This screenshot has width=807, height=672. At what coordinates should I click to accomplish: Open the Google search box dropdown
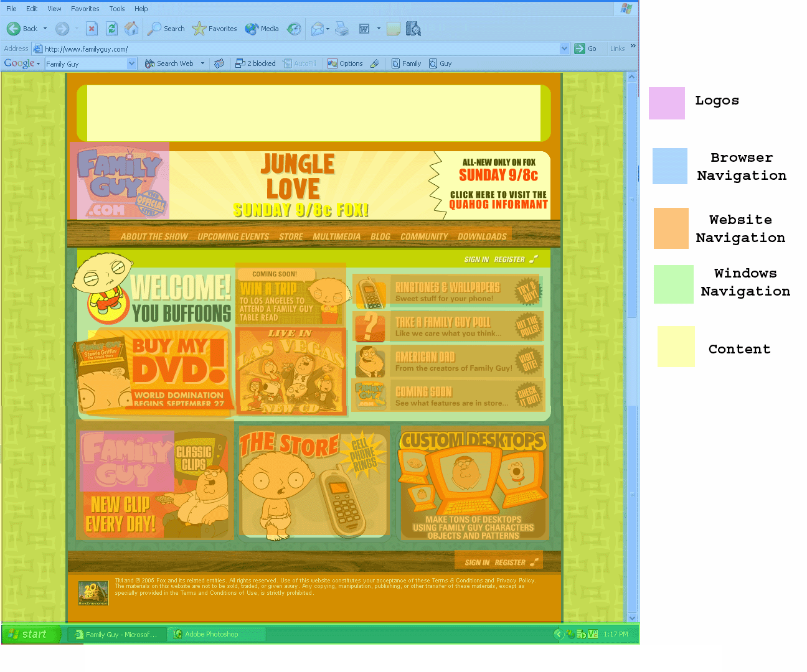pos(131,63)
